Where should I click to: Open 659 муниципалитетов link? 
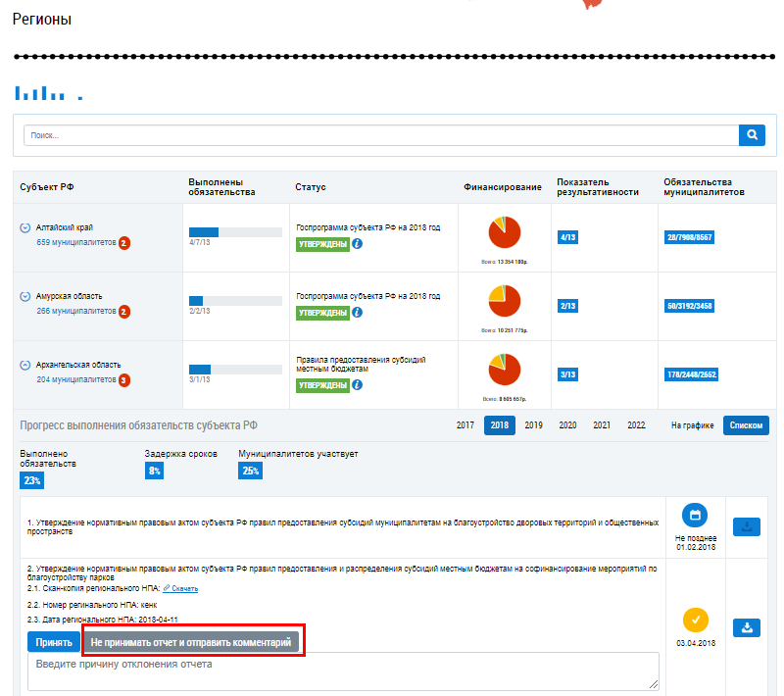pos(75,242)
